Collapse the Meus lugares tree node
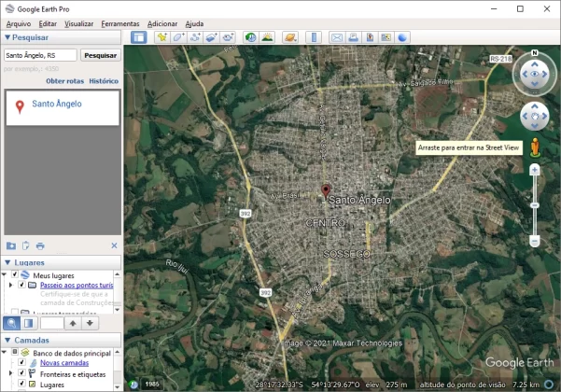This screenshot has width=561, height=392. coord(5,274)
